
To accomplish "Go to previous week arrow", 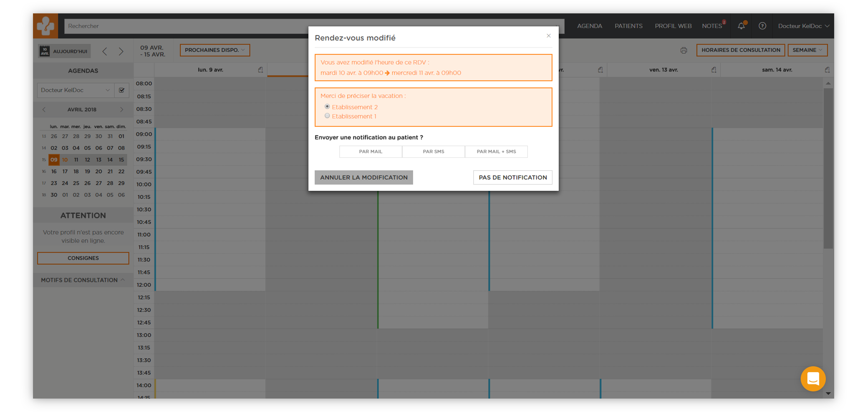I will point(105,51).
